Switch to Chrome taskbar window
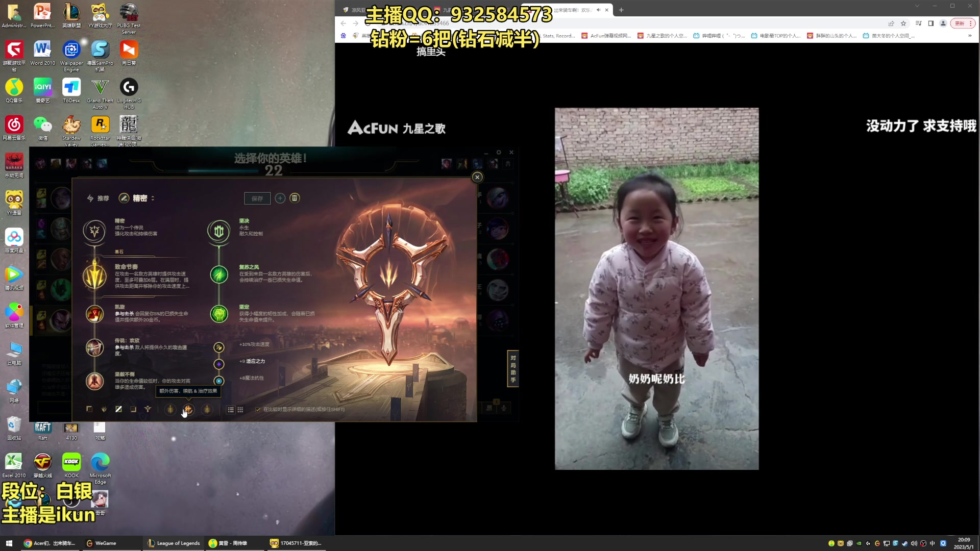 (50, 543)
